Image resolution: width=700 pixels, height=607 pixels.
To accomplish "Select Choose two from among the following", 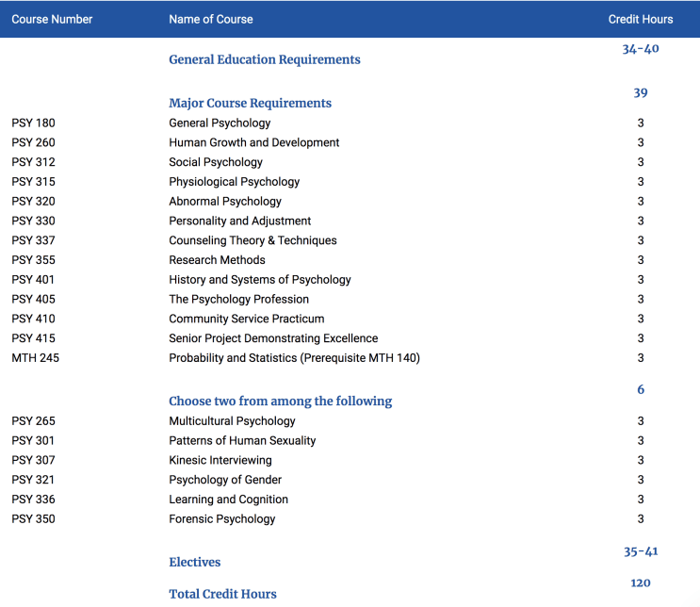I will pos(281,402).
